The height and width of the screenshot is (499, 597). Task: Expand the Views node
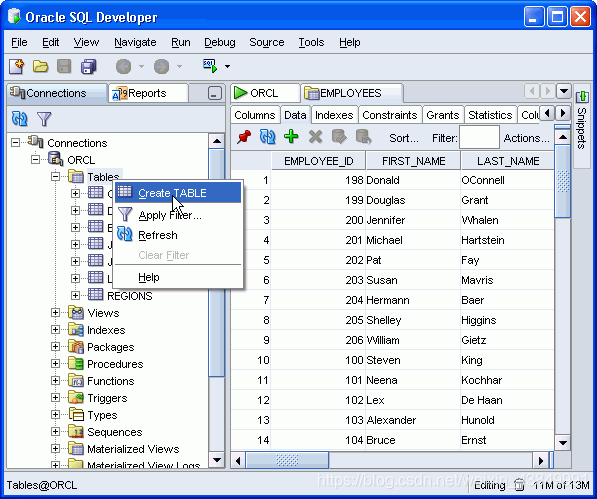55,312
